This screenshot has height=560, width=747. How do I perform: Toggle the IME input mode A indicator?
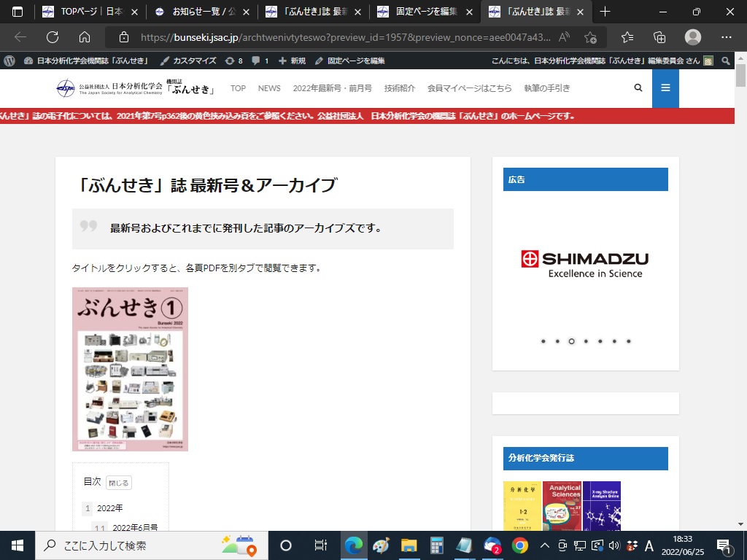649,545
